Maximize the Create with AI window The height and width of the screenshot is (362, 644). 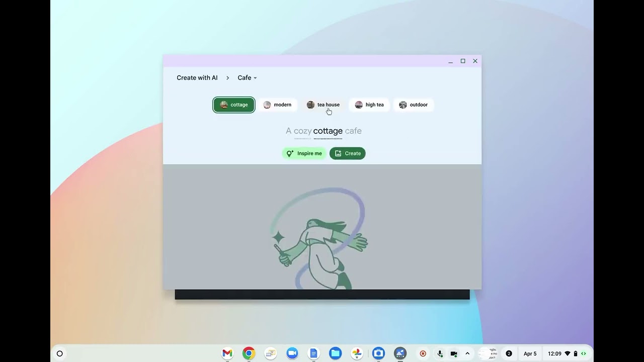point(463,61)
